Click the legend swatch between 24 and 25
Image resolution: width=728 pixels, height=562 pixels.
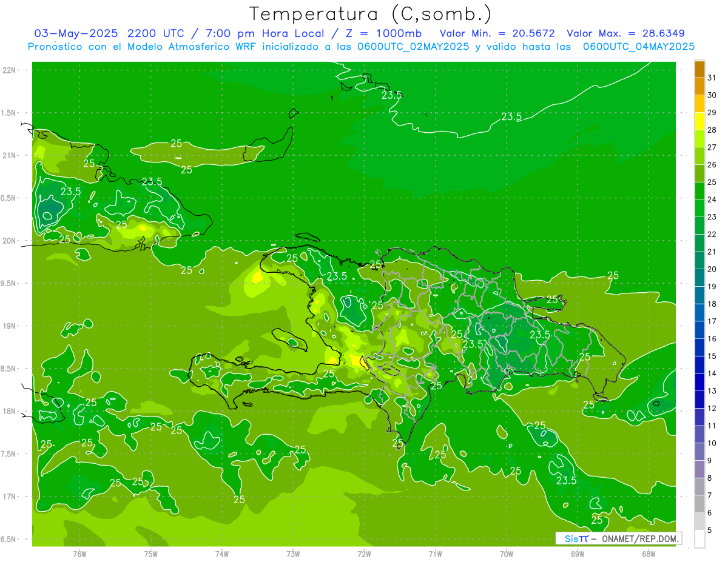[700, 191]
